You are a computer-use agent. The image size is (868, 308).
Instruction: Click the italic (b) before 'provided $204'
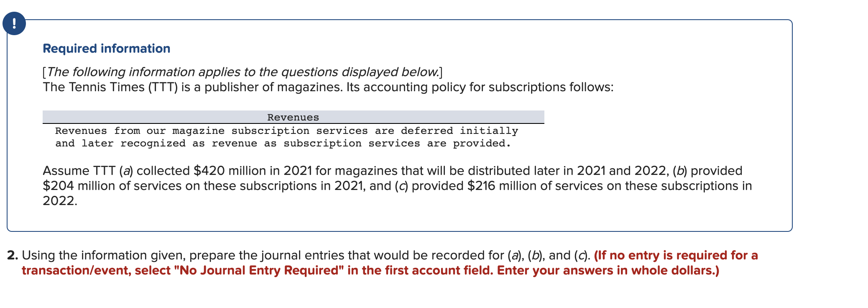680,171
